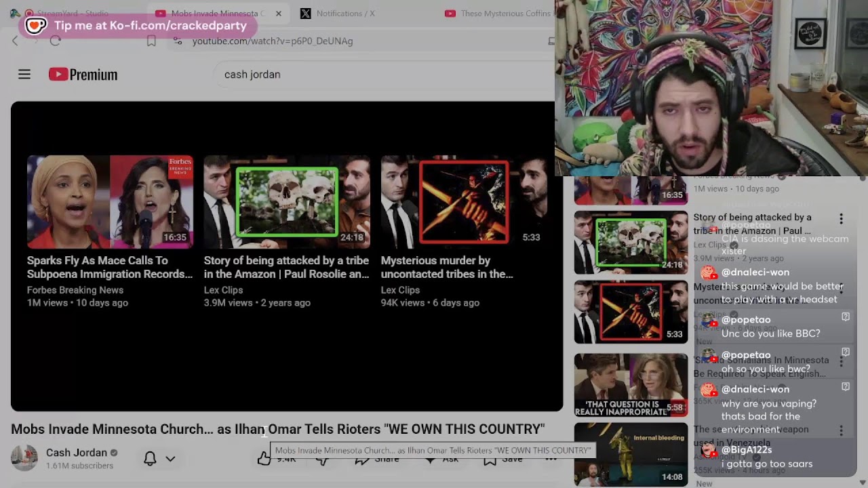This screenshot has width=868, height=488.
Task: Play the Mysterious murder end-screen thumbnail
Action: click(464, 201)
